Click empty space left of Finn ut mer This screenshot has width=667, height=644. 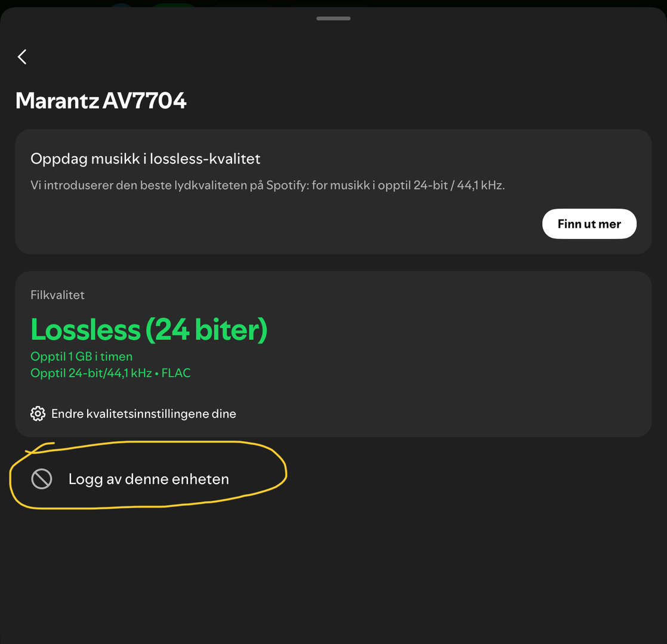(298, 224)
